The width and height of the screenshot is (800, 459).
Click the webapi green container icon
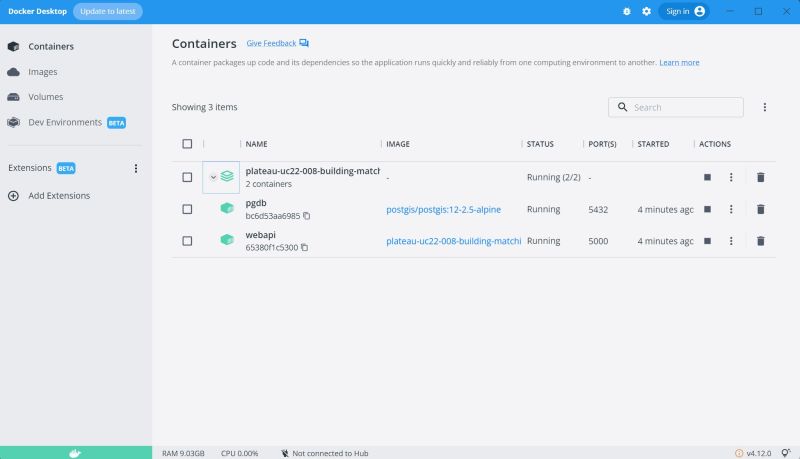click(x=227, y=239)
